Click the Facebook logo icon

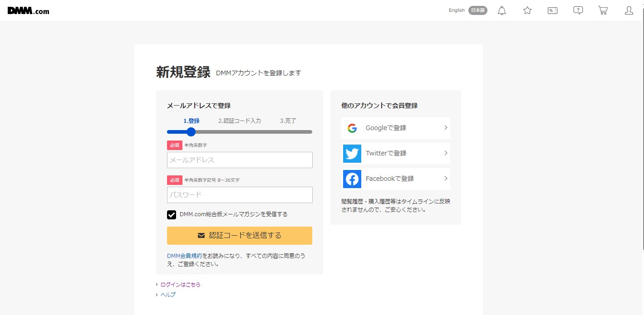tap(352, 179)
